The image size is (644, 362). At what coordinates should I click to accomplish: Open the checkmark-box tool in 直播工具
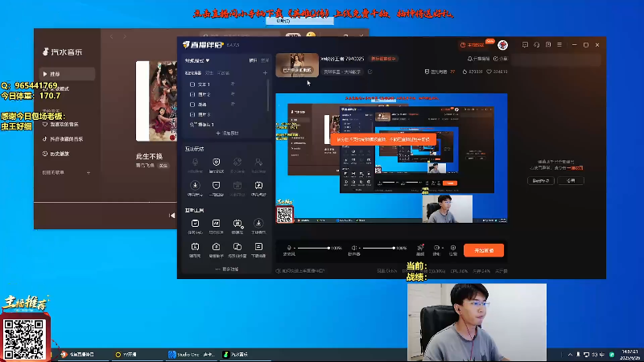coord(195,224)
